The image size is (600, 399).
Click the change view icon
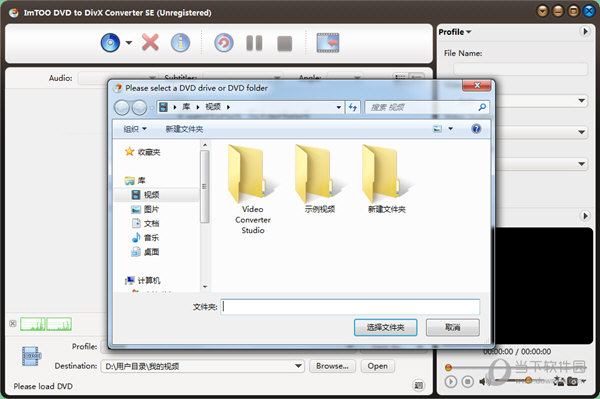coord(437,129)
